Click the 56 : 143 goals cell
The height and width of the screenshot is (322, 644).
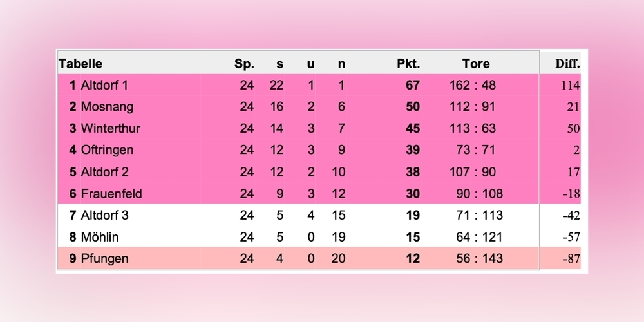pos(479,258)
